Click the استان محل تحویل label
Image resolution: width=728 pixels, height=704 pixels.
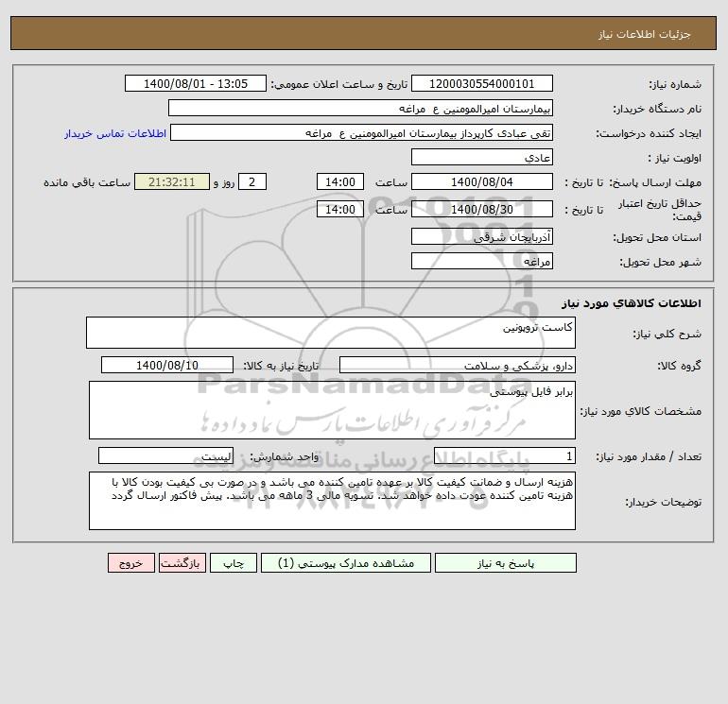(x=657, y=237)
